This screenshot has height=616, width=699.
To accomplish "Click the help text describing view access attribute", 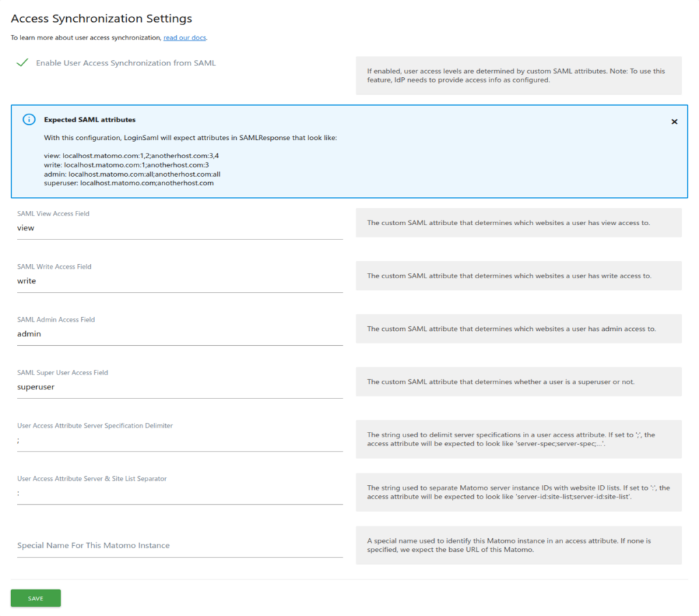I will click(x=518, y=223).
